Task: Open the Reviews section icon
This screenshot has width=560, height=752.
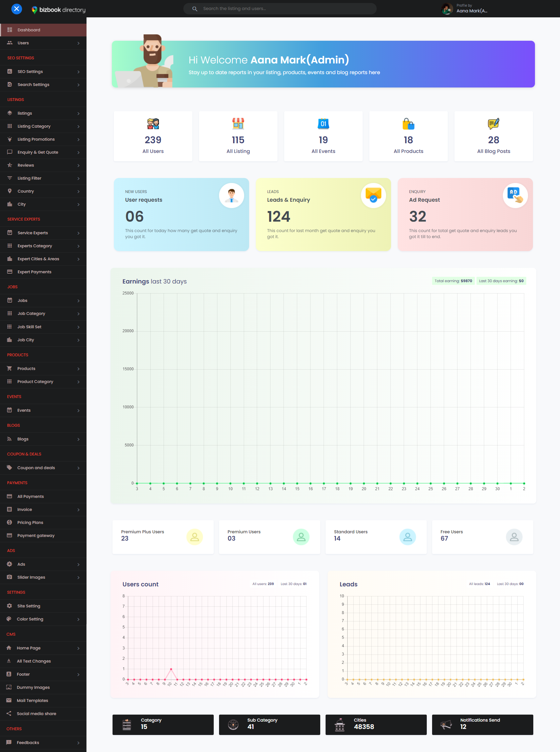Action: point(10,165)
